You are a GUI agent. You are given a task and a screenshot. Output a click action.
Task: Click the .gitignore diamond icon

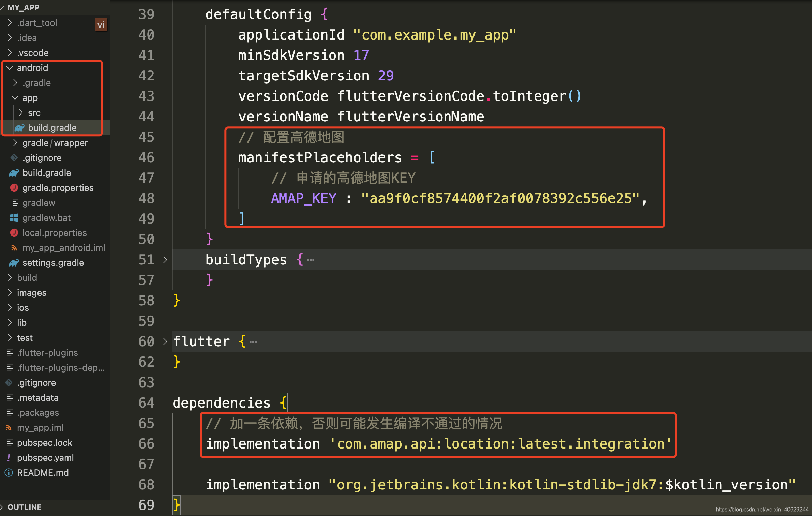[x=14, y=158]
